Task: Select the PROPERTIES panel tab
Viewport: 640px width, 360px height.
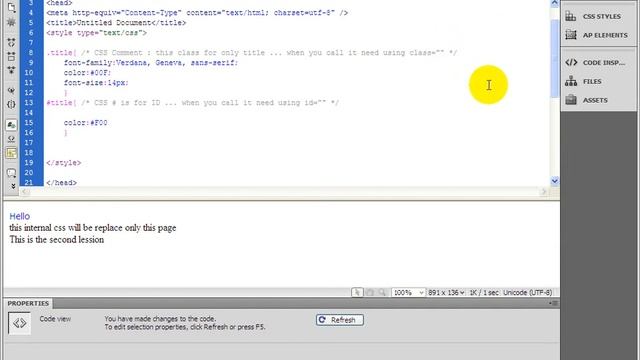Action: (28, 303)
